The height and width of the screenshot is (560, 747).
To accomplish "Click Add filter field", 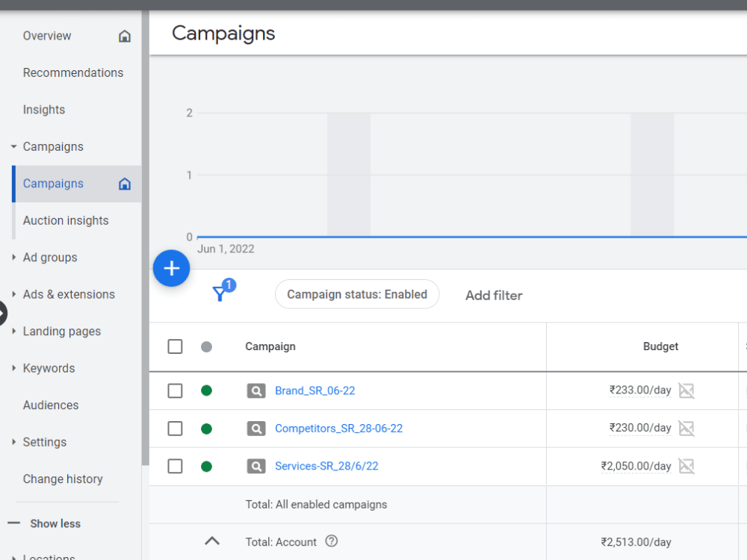I will pyautogui.click(x=494, y=296).
